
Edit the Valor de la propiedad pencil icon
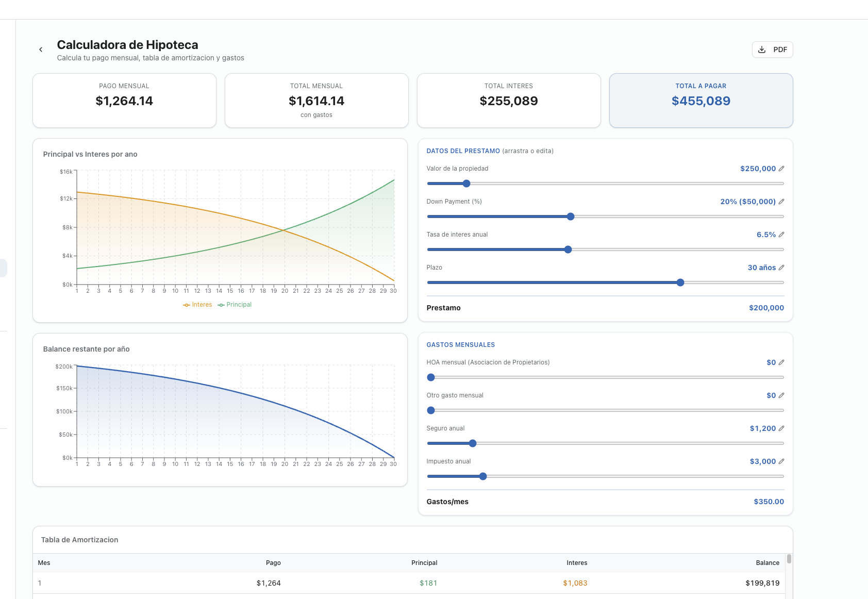point(781,169)
